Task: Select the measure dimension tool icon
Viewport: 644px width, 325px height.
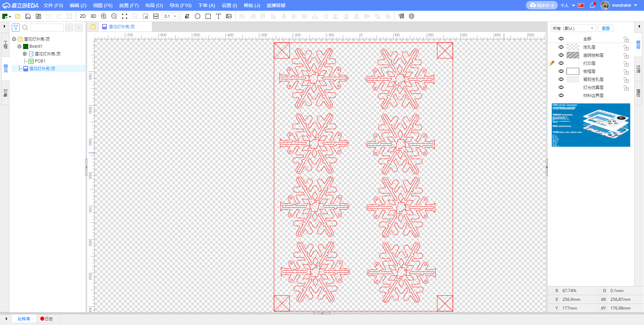Action: point(156,16)
